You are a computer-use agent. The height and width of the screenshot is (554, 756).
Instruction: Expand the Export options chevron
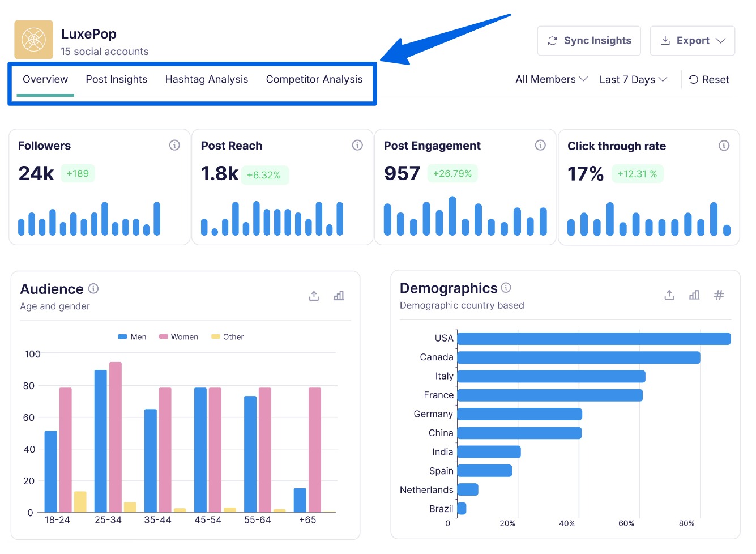click(x=721, y=40)
